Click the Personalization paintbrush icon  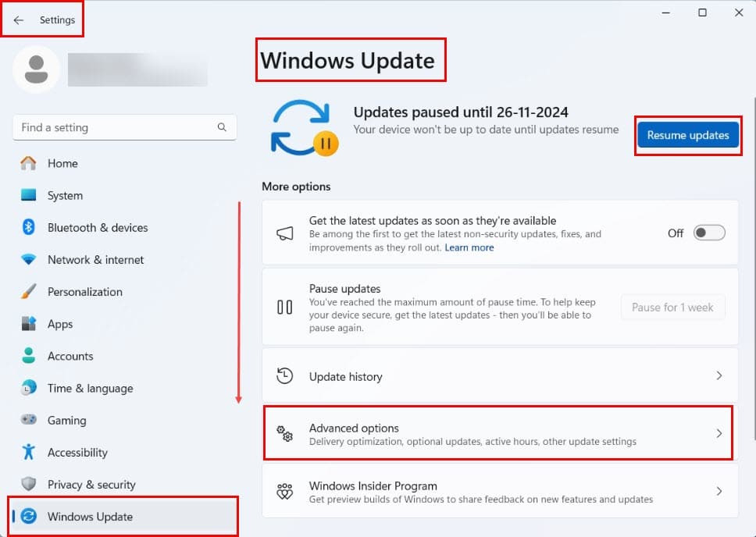click(x=28, y=292)
